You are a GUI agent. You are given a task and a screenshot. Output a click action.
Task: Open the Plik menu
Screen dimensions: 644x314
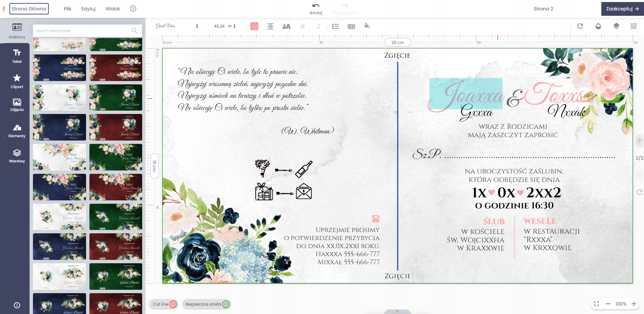point(68,9)
